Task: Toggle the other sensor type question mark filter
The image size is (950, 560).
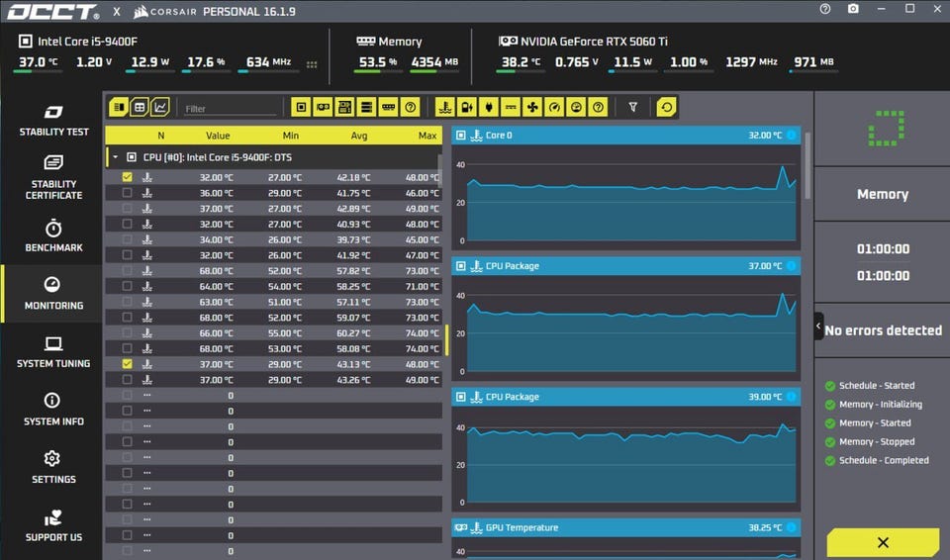Action: pyautogui.click(x=598, y=107)
